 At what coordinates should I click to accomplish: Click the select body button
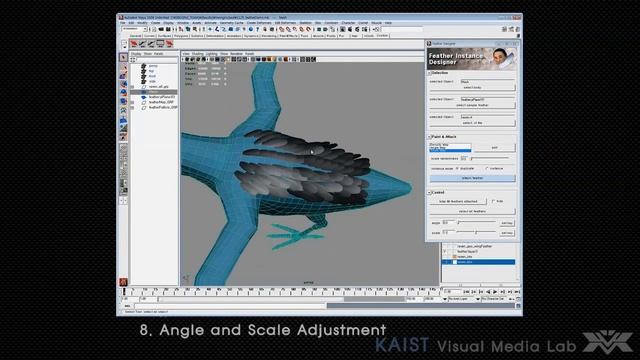click(x=472, y=88)
